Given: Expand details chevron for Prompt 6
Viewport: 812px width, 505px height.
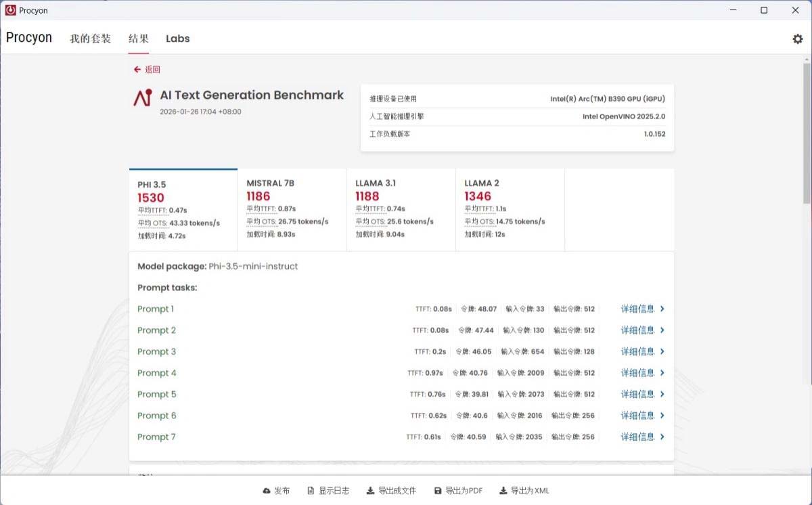Looking at the screenshot, I should point(662,416).
